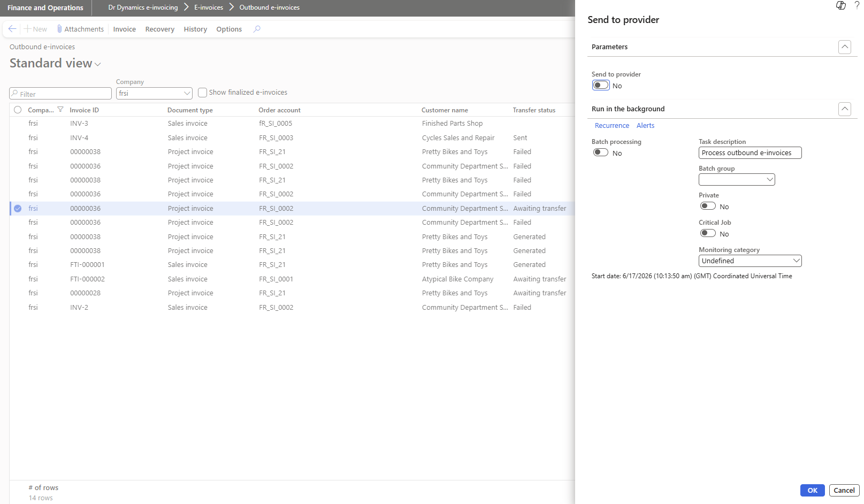Click INV-2 invoice ID
The image size is (864, 504).
pos(79,308)
